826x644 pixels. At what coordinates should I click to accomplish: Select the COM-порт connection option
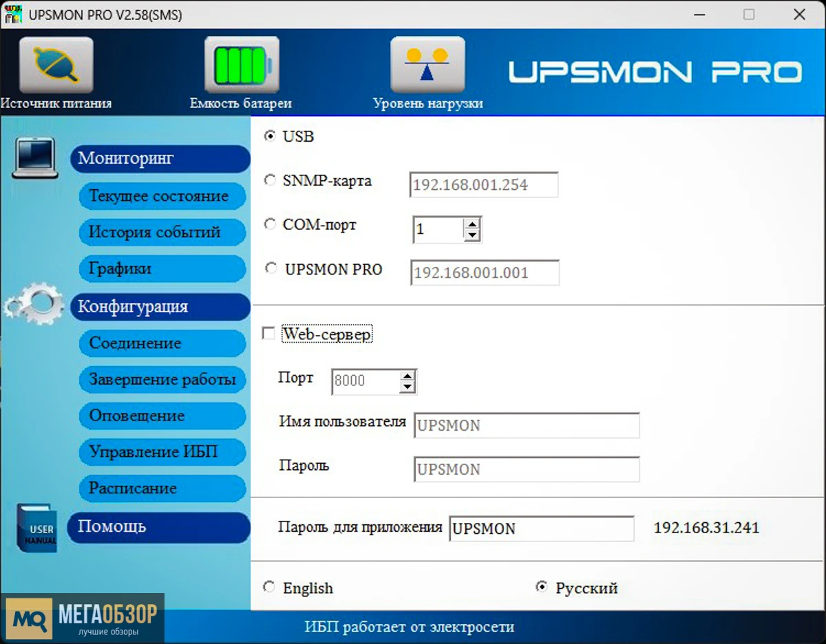[x=270, y=224]
